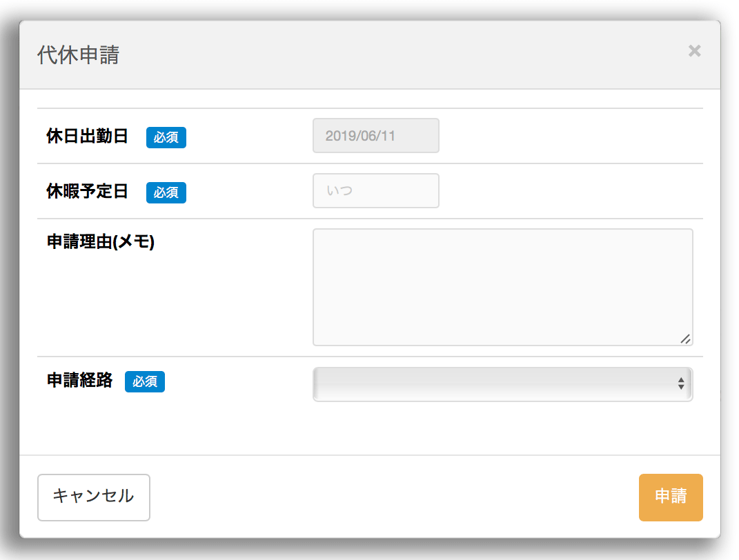
Task: Click the 必須 badge beside 休日出勤日
Action: (x=166, y=137)
